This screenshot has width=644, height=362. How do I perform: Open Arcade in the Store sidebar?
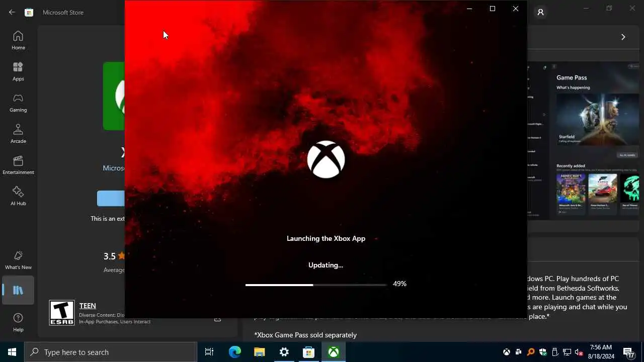18,134
